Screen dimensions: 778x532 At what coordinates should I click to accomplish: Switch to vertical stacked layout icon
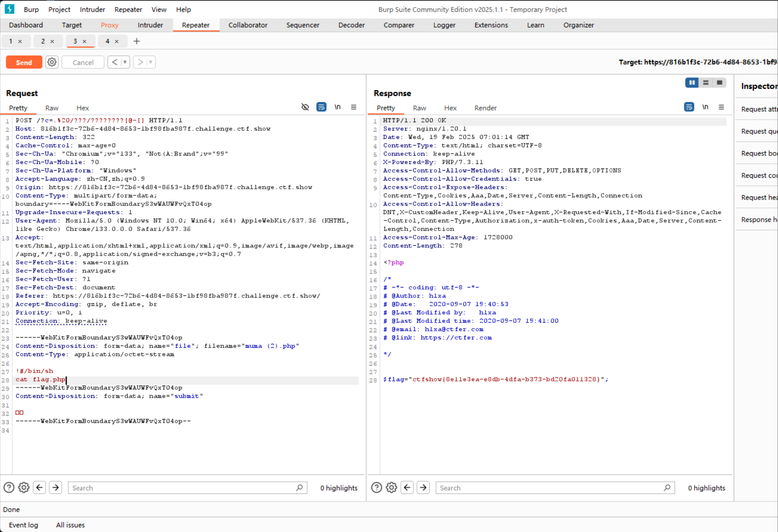(706, 82)
